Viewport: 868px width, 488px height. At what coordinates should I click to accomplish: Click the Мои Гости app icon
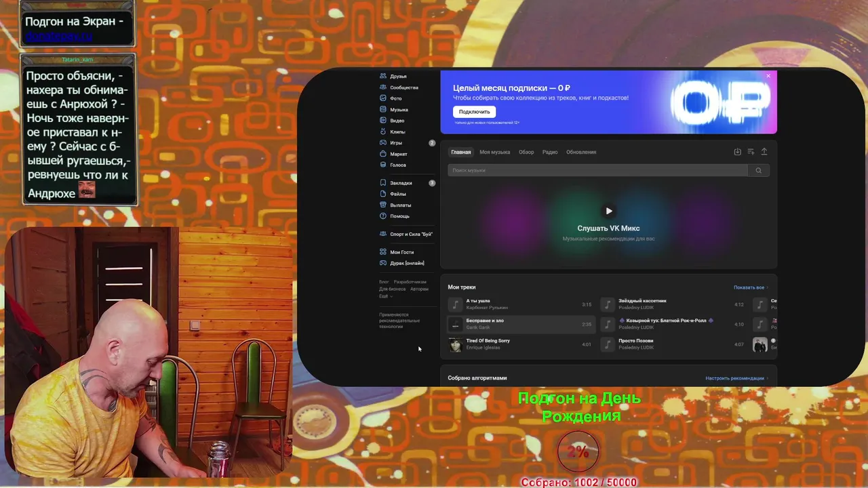(383, 252)
